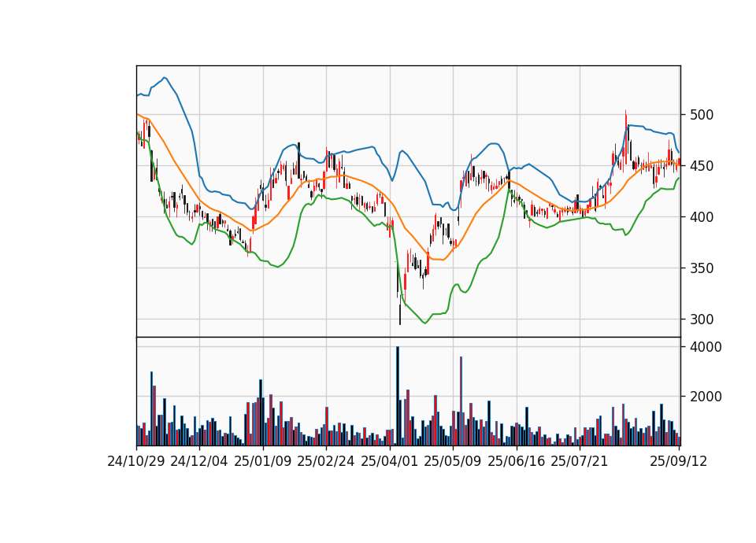This screenshot has height=543, width=756.
Task: Click the 24/10/29 date label
Action: (x=136, y=461)
